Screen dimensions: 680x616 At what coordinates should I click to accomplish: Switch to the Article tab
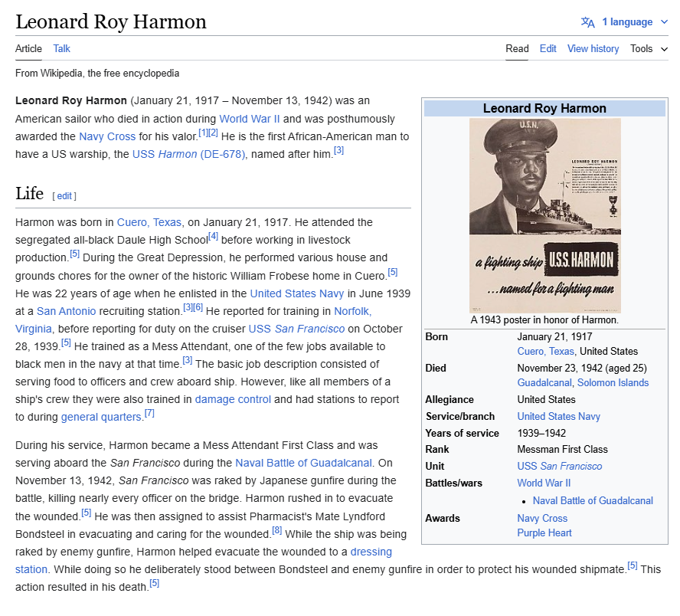[x=28, y=48]
